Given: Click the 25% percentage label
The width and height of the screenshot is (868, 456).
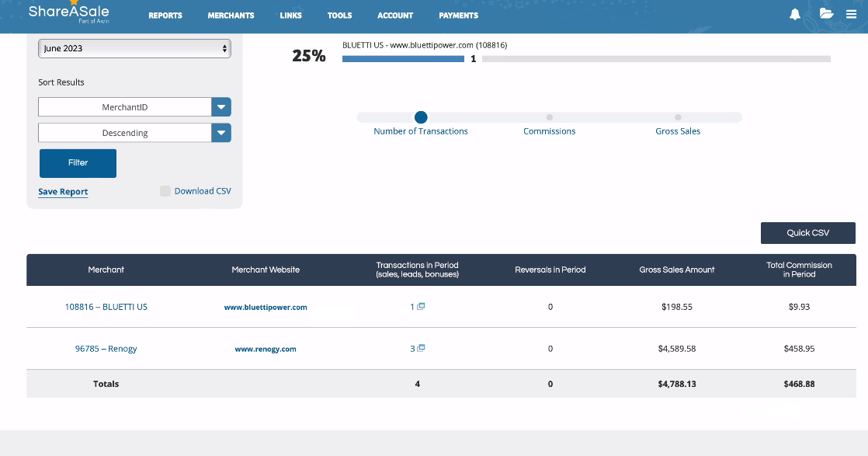Looking at the screenshot, I should pyautogui.click(x=309, y=55).
